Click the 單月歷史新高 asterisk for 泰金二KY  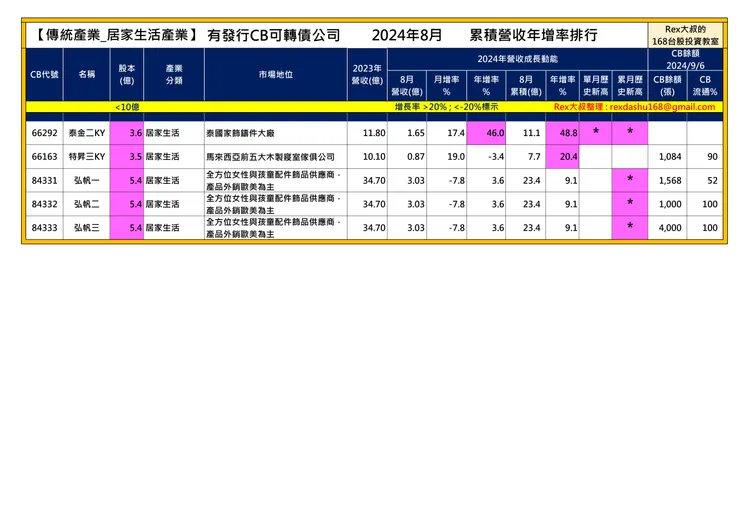(x=596, y=132)
